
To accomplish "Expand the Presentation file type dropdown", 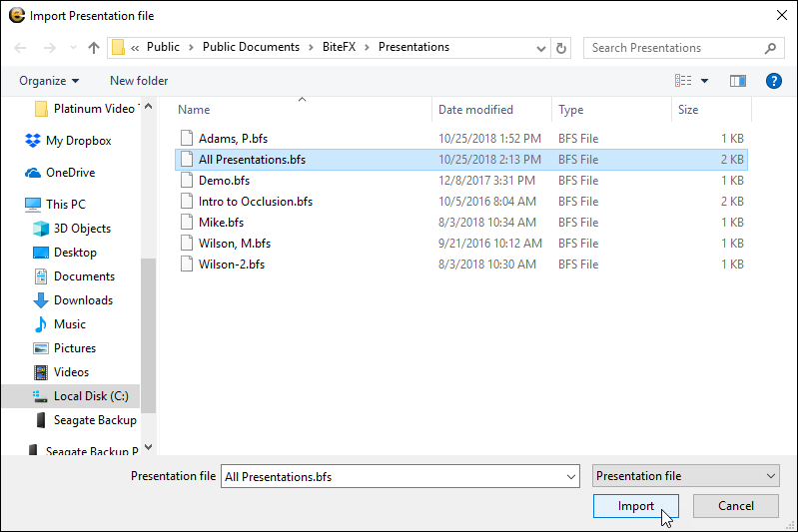I will [685, 476].
